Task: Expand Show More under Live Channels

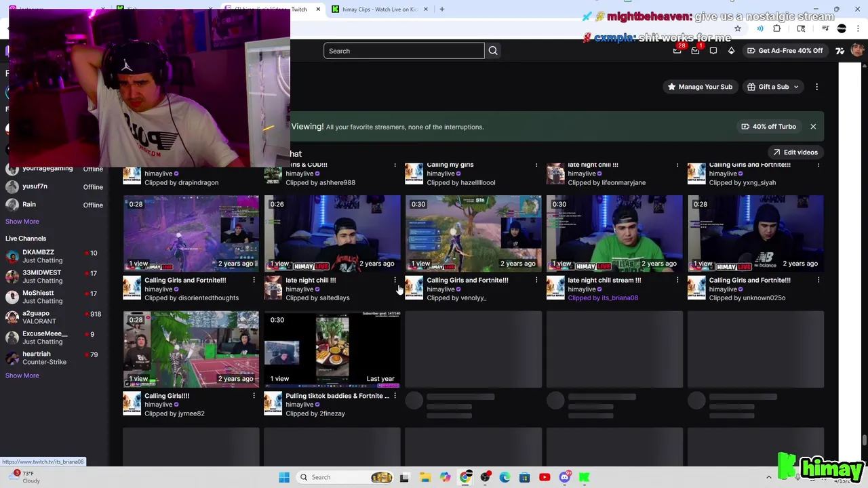Action: coord(22,375)
